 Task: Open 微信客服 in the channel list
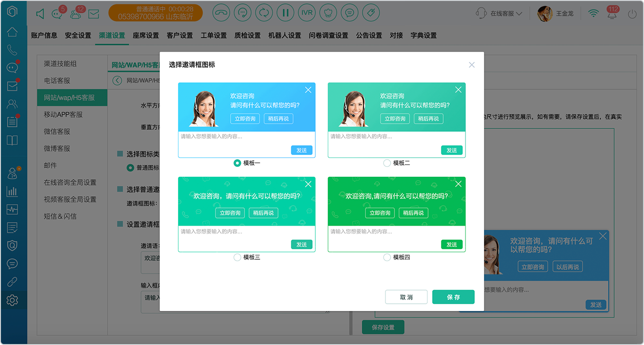[57, 131]
